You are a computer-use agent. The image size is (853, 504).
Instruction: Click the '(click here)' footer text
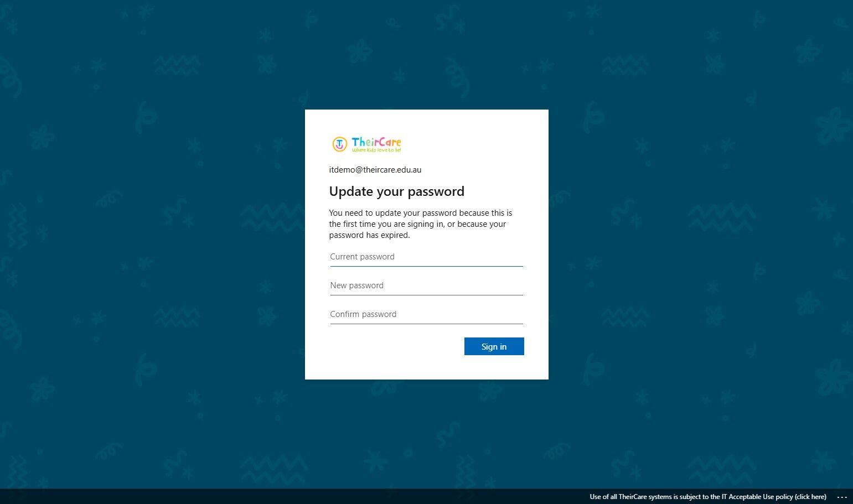point(810,497)
